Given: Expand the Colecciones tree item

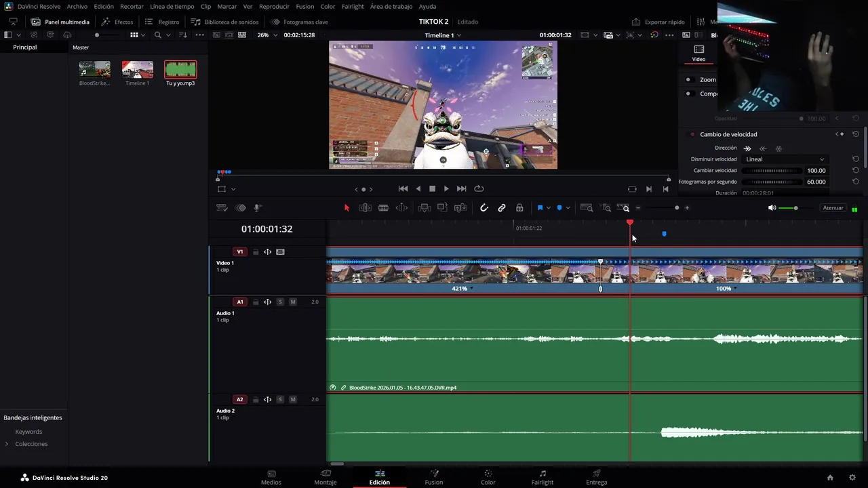Looking at the screenshot, I should tap(7, 444).
